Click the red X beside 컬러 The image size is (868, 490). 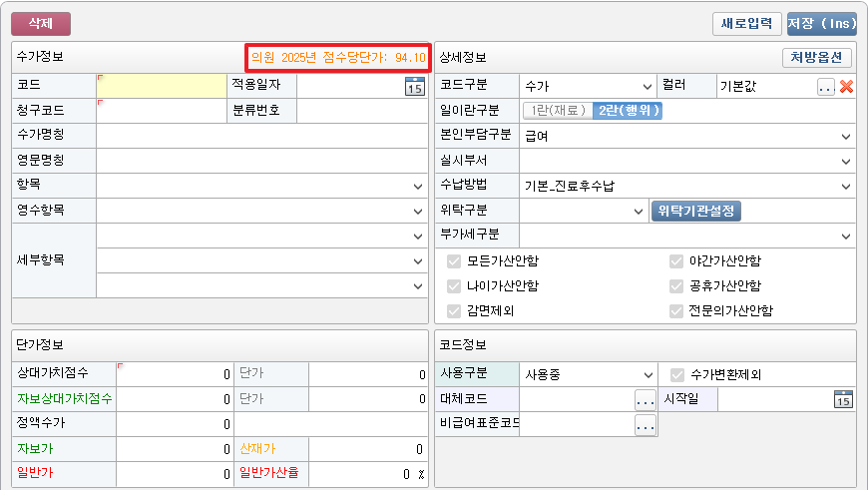click(847, 87)
